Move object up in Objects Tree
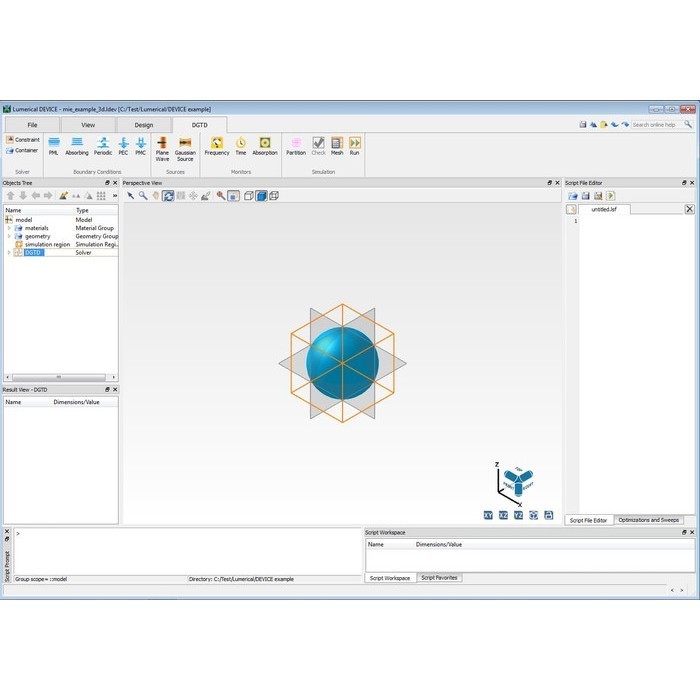Viewport: 700px width, 700px height. pyautogui.click(x=11, y=196)
